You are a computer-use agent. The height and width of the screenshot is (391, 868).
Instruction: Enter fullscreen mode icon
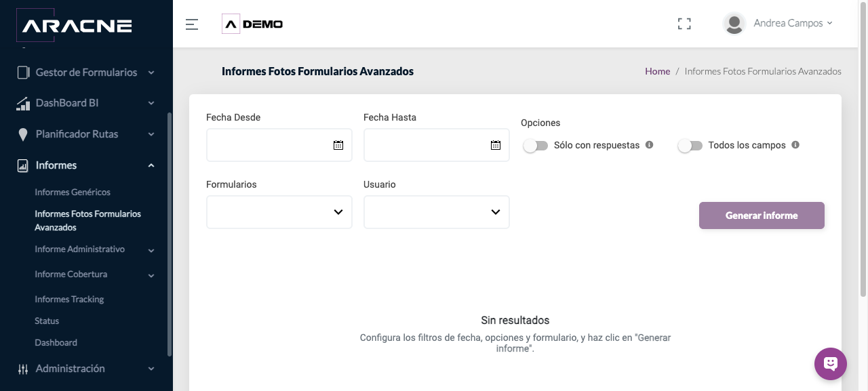click(684, 24)
